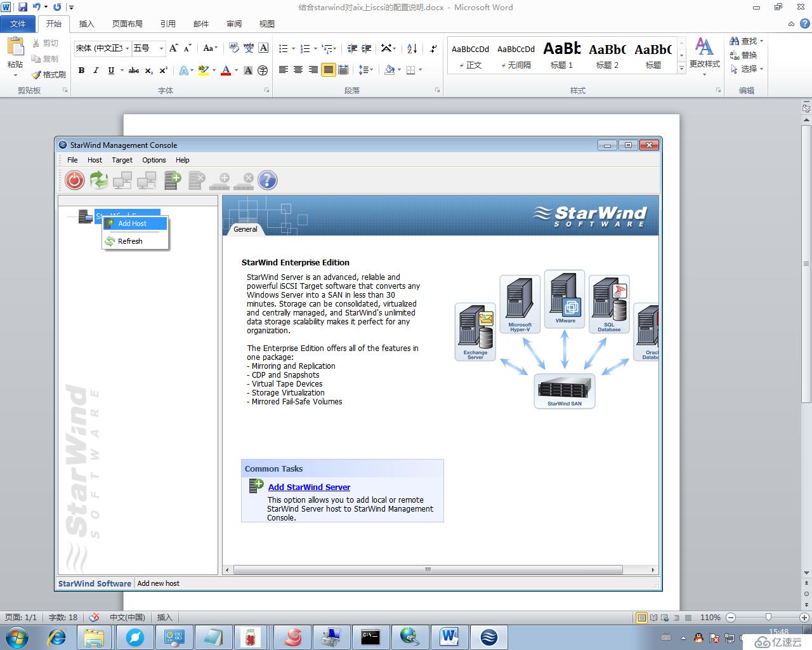The width and height of the screenshot is (812, 650).
Task: Open the Bullets list dropdown arrow
Action: tap(292, 48)
